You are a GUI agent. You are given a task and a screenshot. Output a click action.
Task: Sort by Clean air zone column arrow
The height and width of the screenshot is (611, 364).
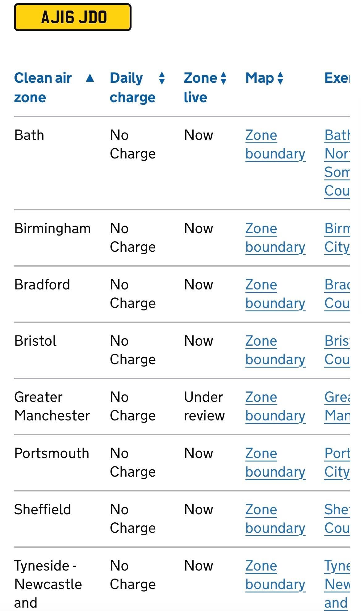pyautogui.click(x=90, y=78)
